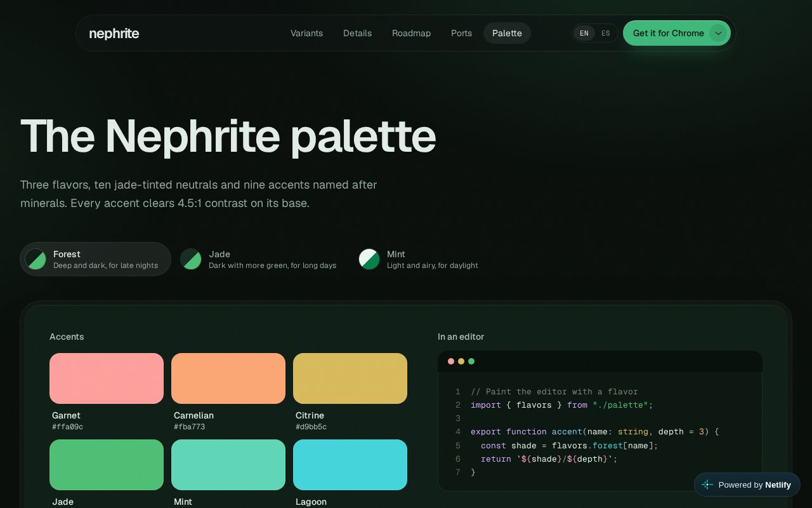Open the Details nav item
812x508 pixels.
(357, 33)
